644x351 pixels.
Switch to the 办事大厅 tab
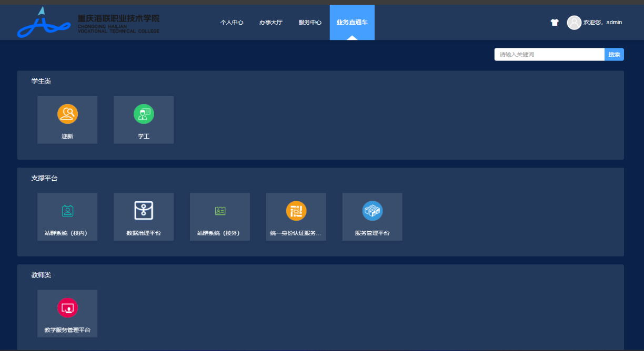point(271,23)
